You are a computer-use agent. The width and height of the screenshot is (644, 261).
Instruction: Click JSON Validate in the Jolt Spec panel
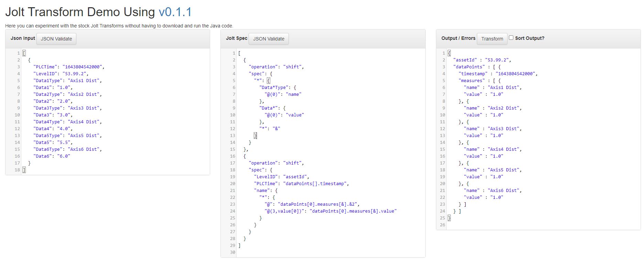[x=269, y=39]
